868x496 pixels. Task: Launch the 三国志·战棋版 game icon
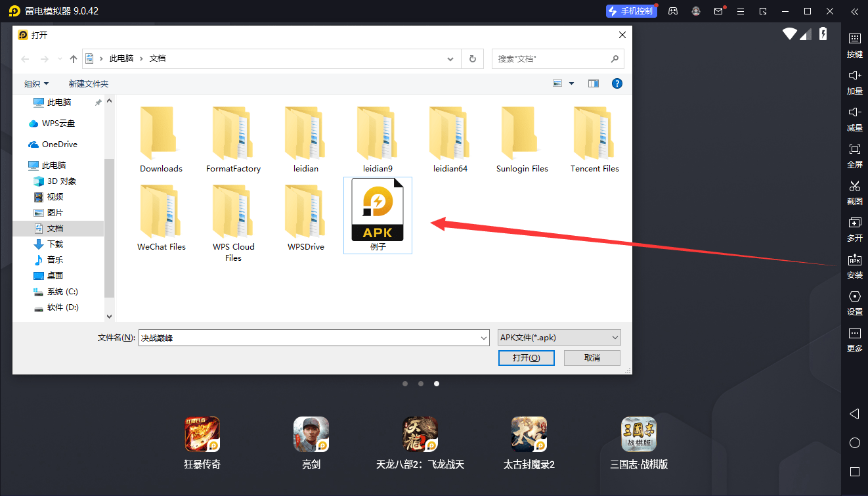(639, 434)
